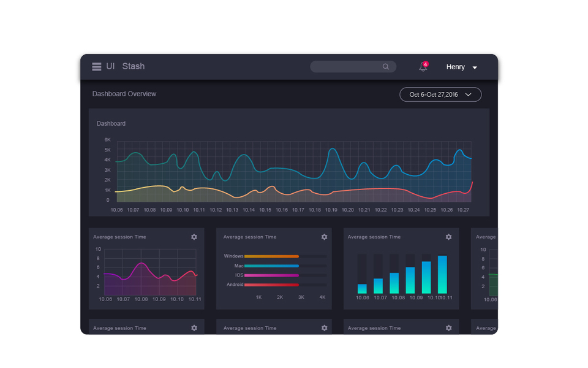This screenshot has width=588, height=368.
Task: Click gear on bottom-row card under line chart
Action: click(194, 328)
